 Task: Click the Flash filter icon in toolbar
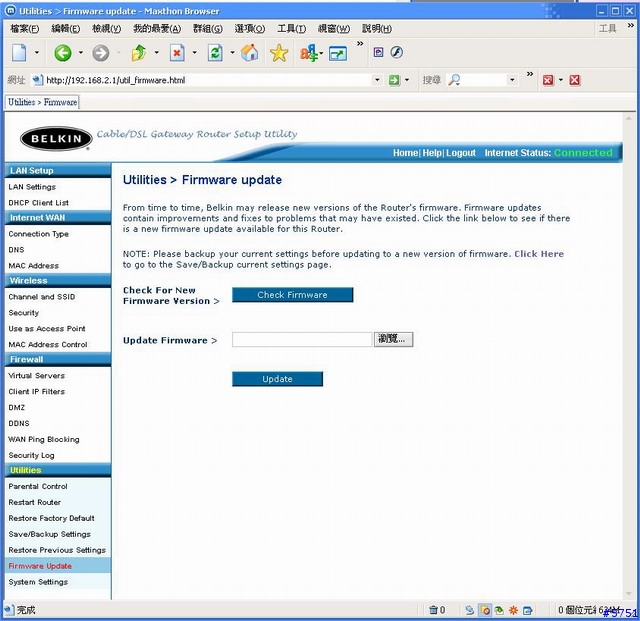[396, 52]
